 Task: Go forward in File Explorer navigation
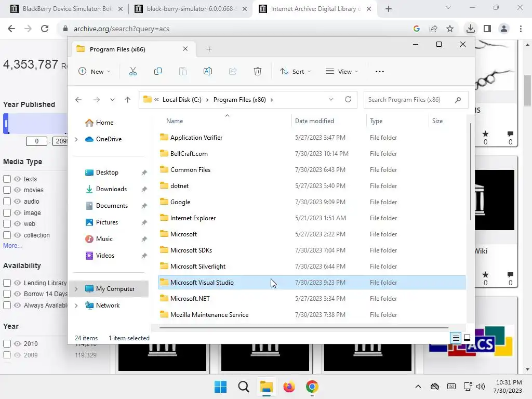pos(96,100)
